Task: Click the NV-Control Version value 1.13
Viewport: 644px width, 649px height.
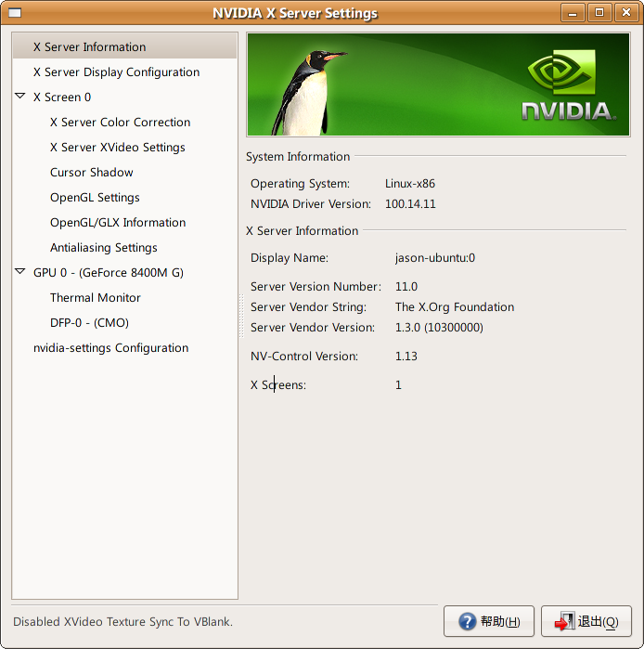Action: point(406,357)
